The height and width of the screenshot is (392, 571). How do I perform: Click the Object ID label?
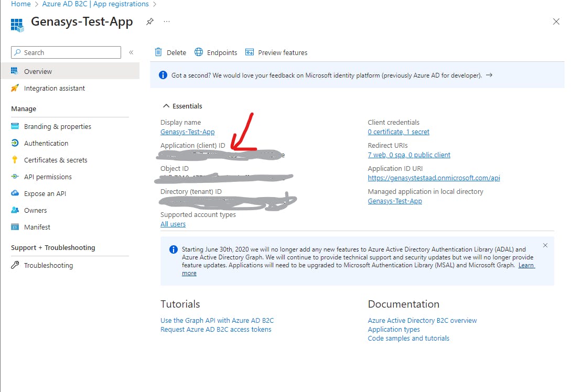click(x=175, y=168)
